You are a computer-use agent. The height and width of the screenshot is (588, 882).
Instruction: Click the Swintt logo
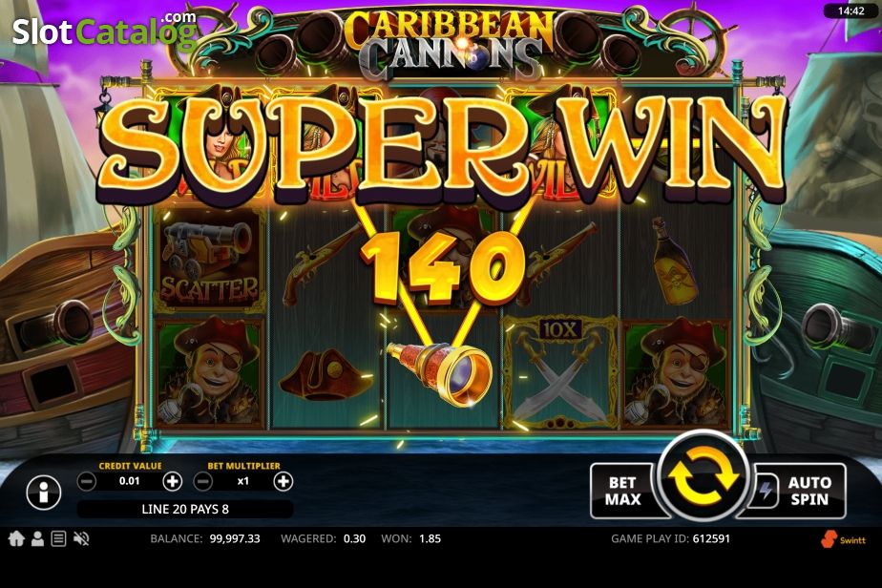point(843,539)
